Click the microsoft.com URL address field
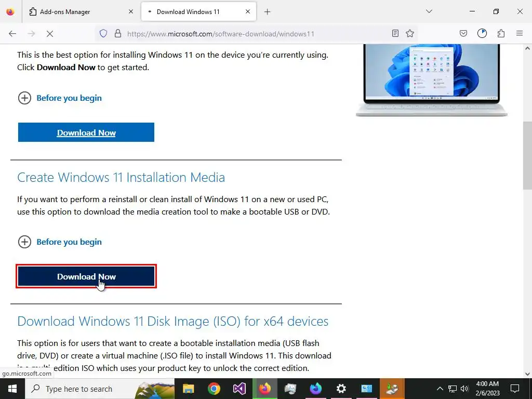Viewport: 532px width, 399px height. (x=220, y=34)
